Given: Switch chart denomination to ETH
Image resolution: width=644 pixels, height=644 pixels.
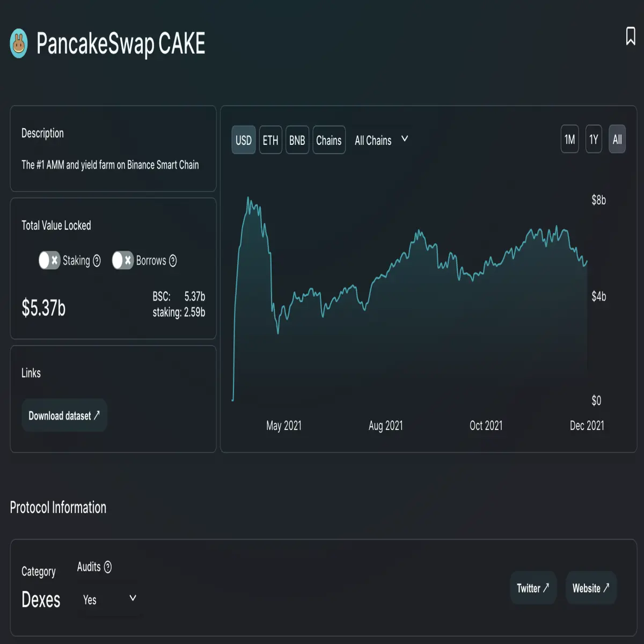Looking at the screenshot, I should pyautogui.click(x=270, y=140).
